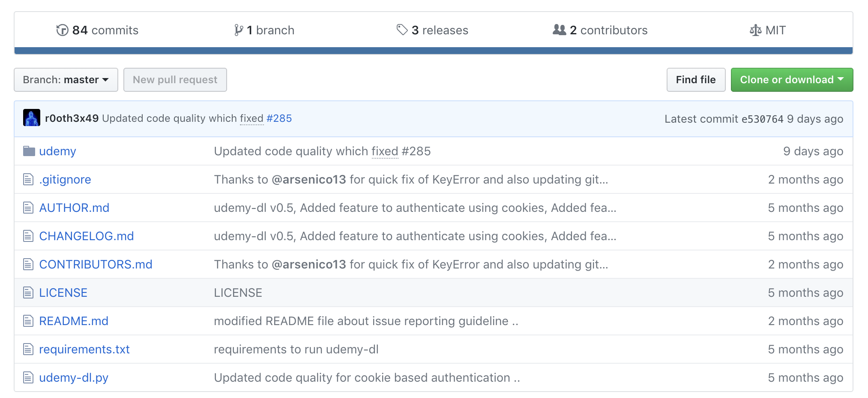Open the README.md file
The image size is (868, 398).
74,321
